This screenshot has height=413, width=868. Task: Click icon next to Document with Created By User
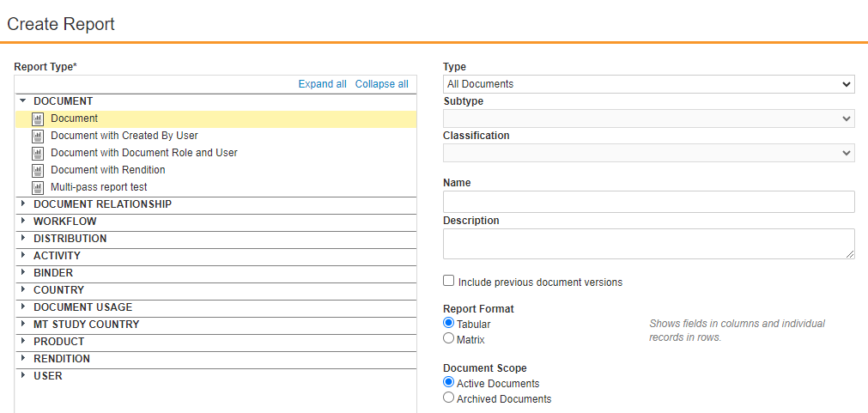[x=38, y=137]
